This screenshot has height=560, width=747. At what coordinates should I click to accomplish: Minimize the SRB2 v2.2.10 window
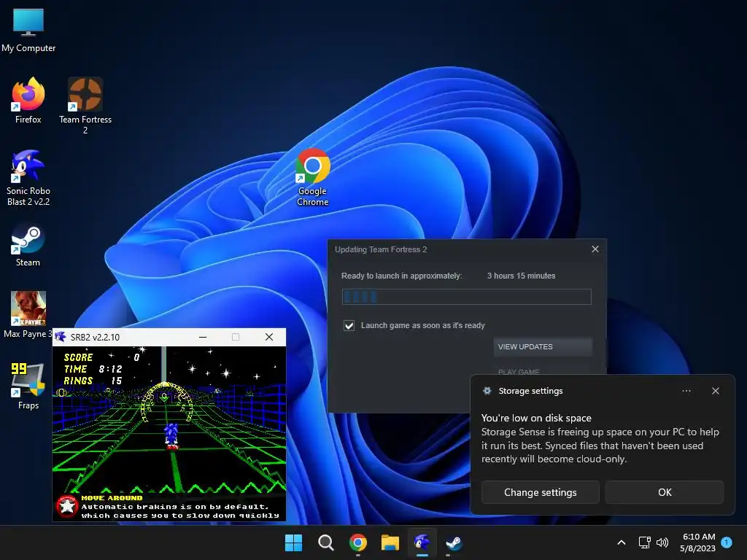click(x=203, y=337)
